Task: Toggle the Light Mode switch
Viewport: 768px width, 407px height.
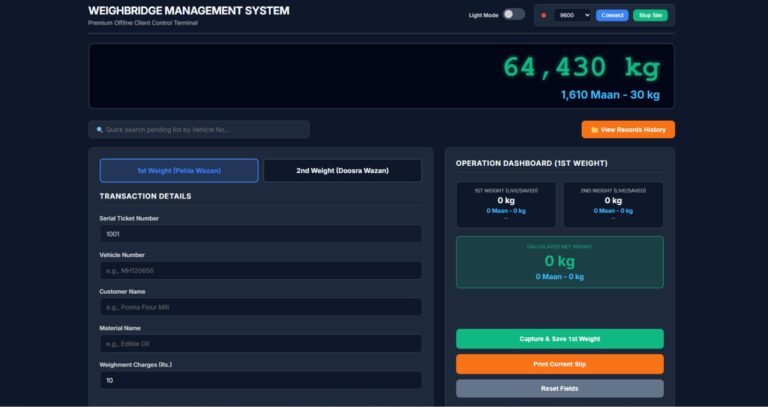Action: (x=514, y=15)
